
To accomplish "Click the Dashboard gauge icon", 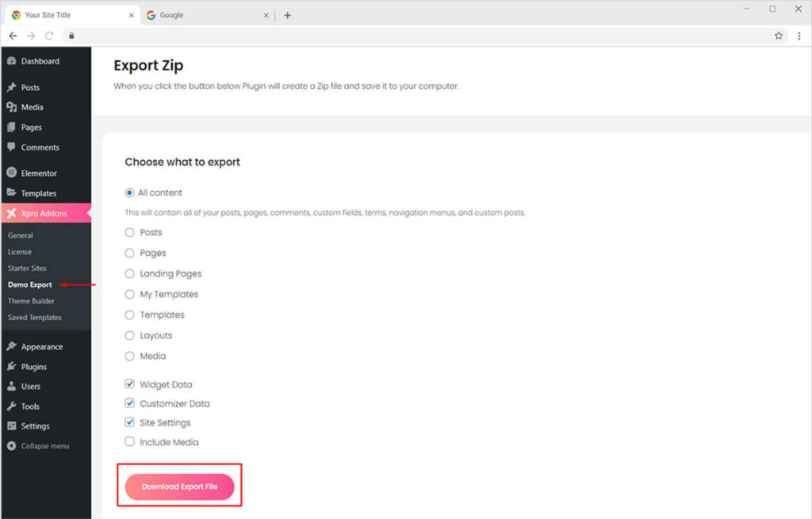I will 12,61.
